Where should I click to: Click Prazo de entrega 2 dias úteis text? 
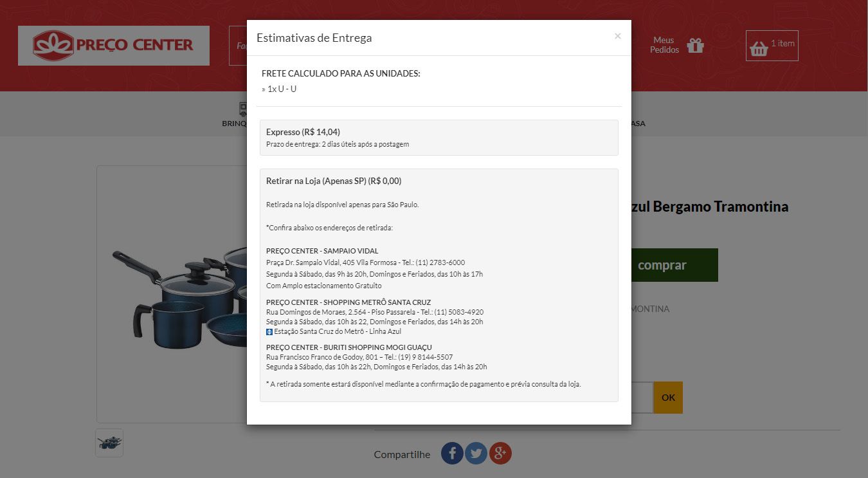point(338,144)
